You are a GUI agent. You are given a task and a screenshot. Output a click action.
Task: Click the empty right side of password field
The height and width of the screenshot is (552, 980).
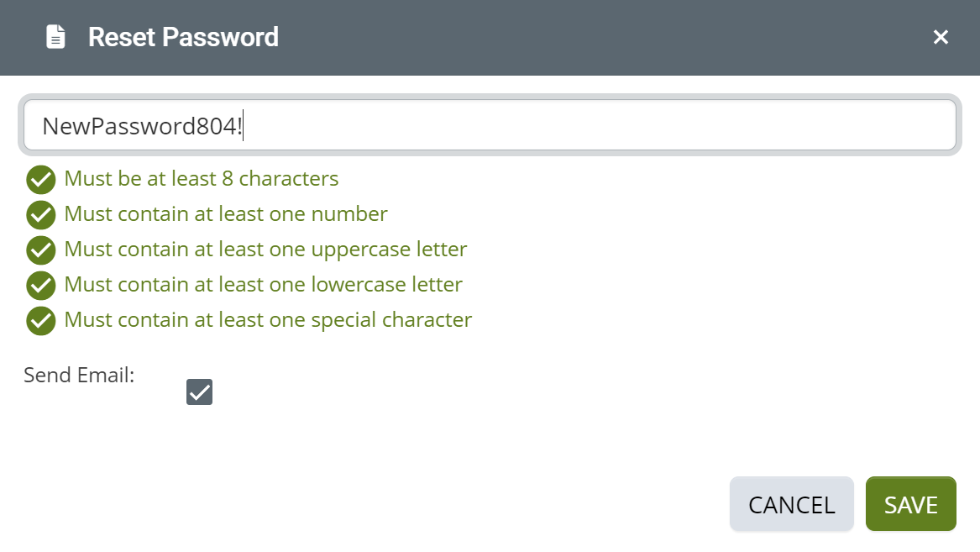tap(600, 126)
